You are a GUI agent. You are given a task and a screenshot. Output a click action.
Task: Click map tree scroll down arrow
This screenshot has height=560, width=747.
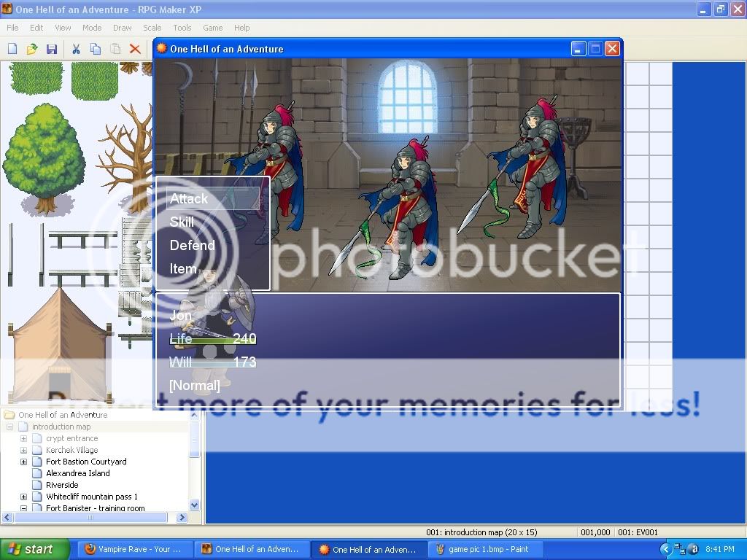(194, 505)
